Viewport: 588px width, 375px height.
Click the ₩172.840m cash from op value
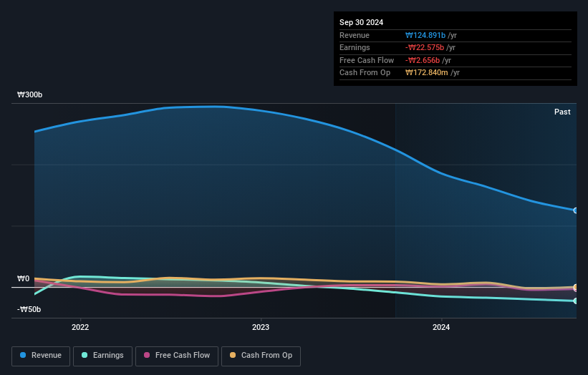coord(426,73)
